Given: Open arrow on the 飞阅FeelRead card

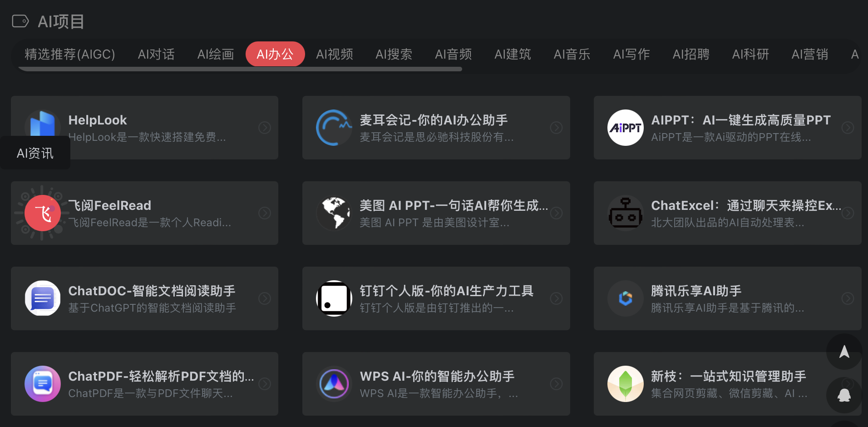Looking at the screenshot, I should [x=265, y=213].
